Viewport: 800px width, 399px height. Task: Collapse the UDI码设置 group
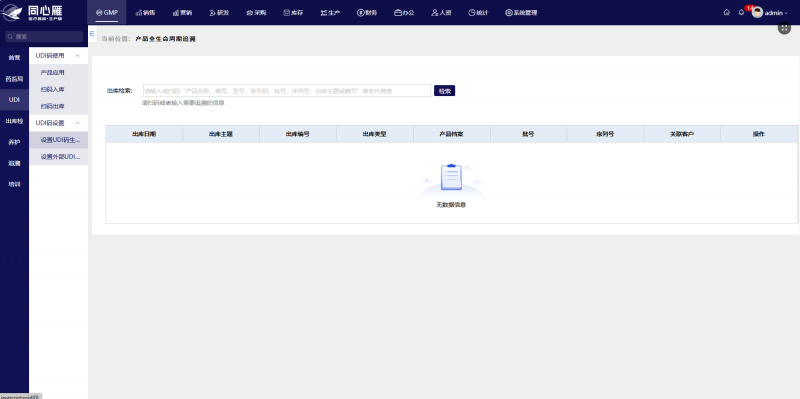(78, 123)
